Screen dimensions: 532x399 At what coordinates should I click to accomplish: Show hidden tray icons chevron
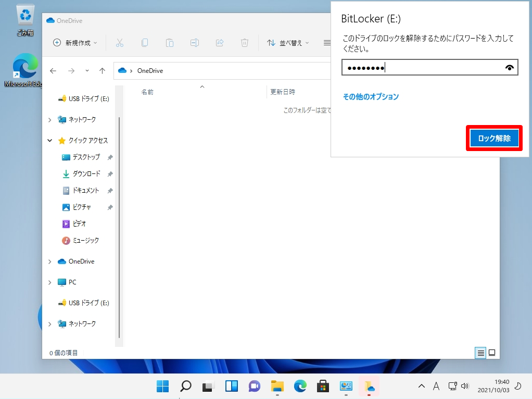[x=422, y=386]
